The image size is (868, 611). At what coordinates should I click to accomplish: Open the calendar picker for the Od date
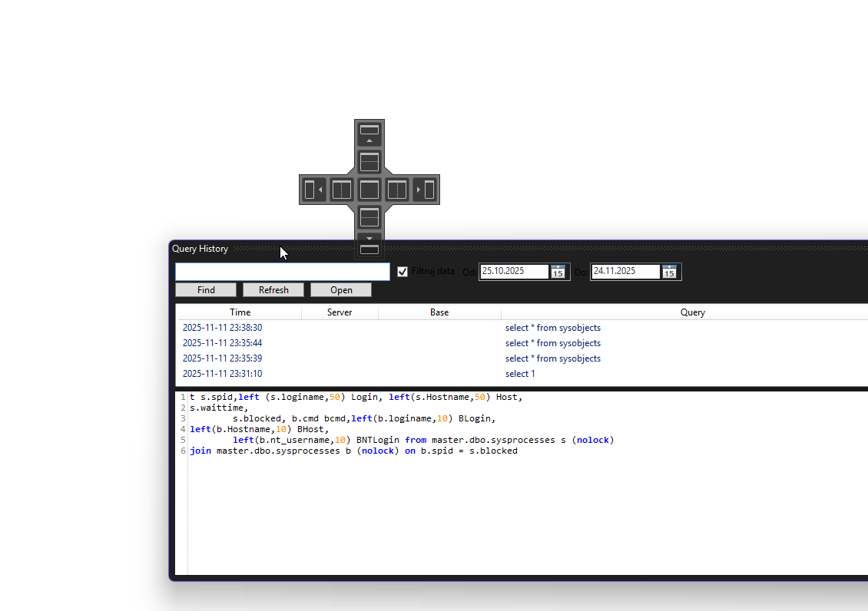558,272
